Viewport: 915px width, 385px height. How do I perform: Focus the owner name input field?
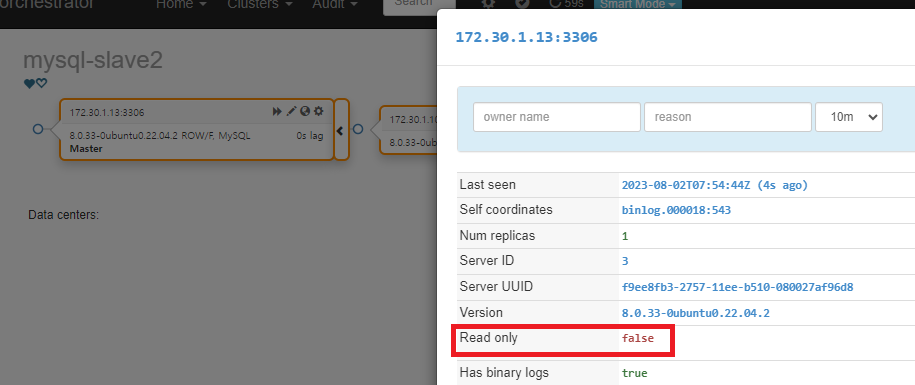tap(557, 117)
